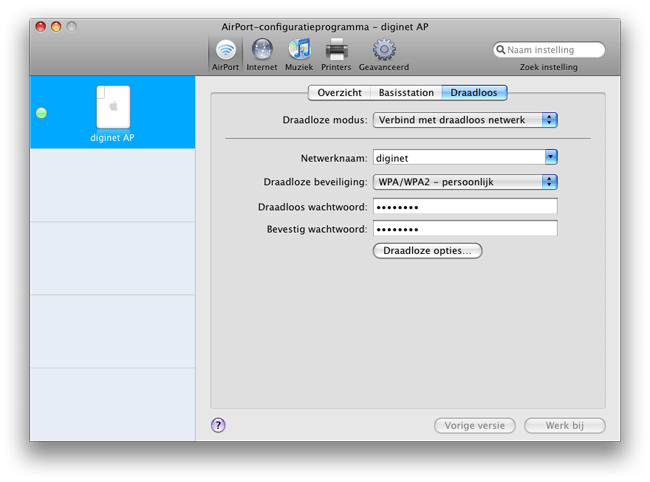Switch to the Overzicht tab
This screenshot has height=482, width=650.
[340, 92]
